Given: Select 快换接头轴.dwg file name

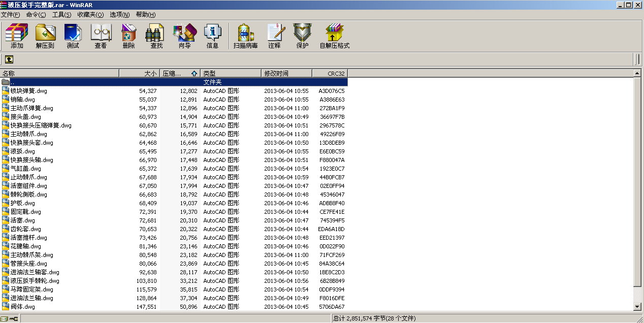Looking at the screenshot, I should coord(31,160).
